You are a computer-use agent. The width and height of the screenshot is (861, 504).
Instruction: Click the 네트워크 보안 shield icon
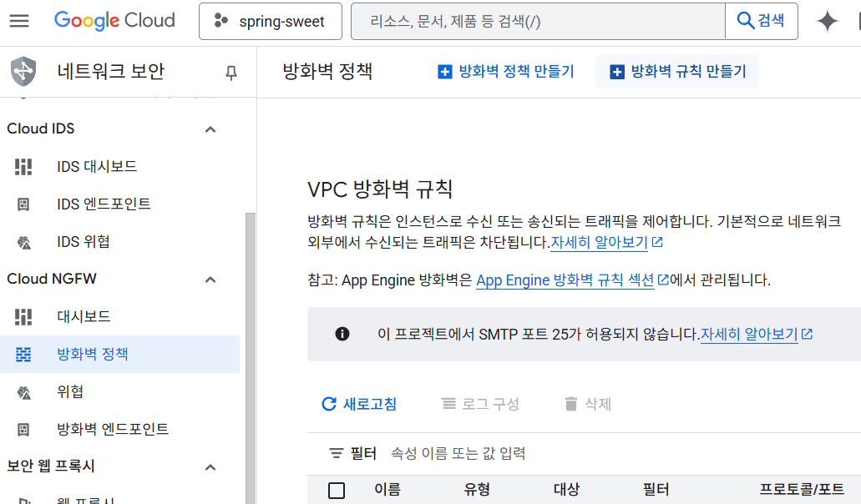point(23,71)
